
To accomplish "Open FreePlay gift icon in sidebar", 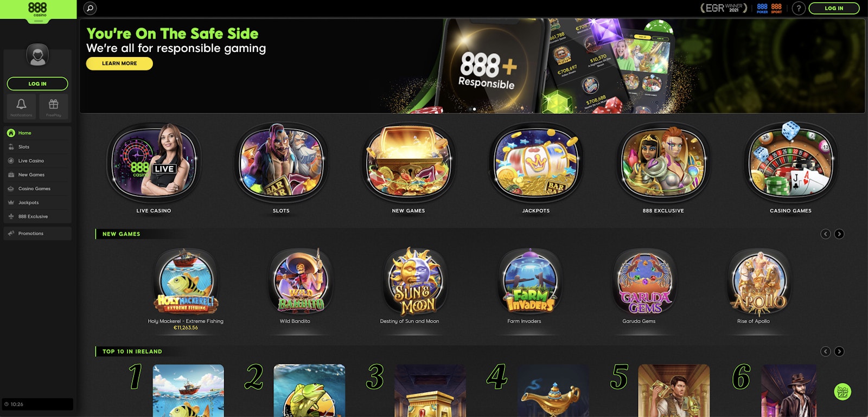I will pyautogui.click(x=53, y=106).
